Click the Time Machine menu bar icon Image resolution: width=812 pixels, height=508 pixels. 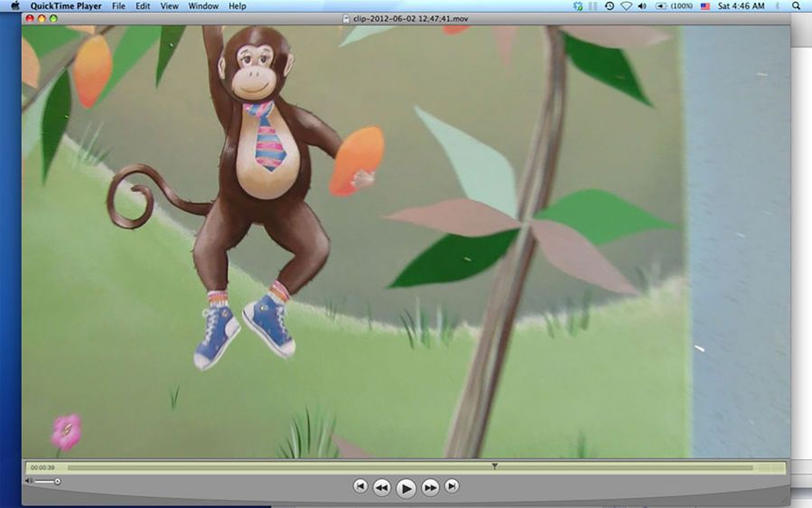[x=609, y=6]
